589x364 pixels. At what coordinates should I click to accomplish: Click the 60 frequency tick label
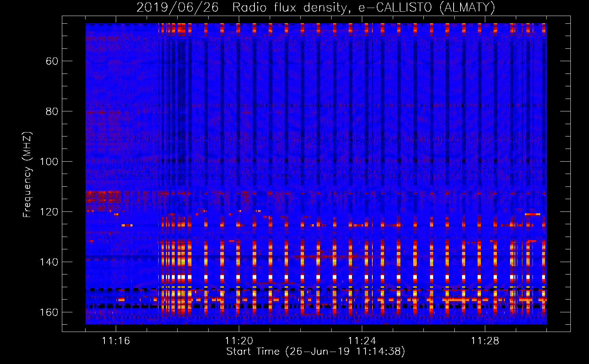(x=52, y=61)
